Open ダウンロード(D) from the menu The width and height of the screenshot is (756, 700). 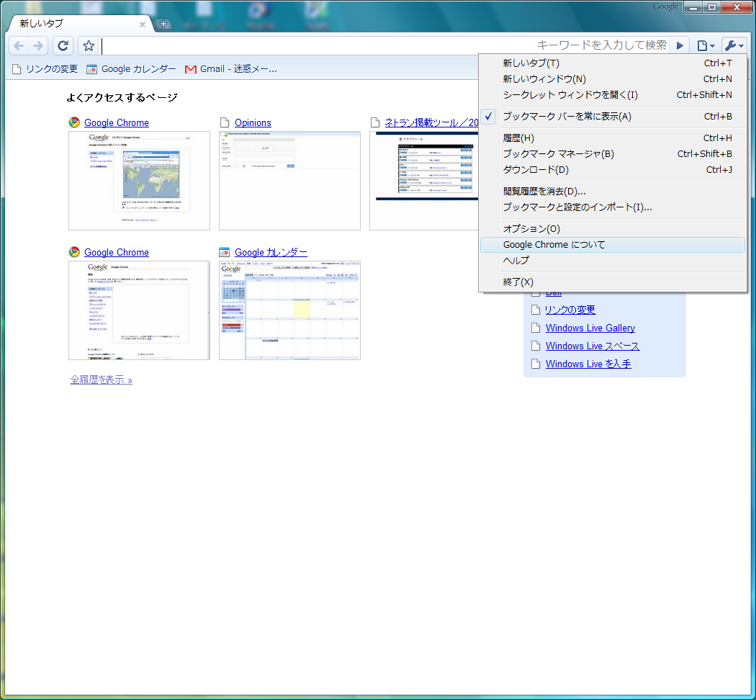(x=612, y=170)
